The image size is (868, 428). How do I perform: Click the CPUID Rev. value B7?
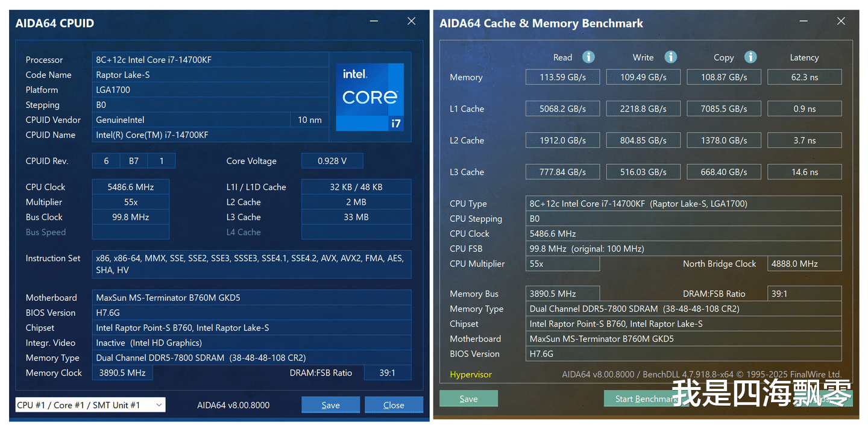(134, 161)
